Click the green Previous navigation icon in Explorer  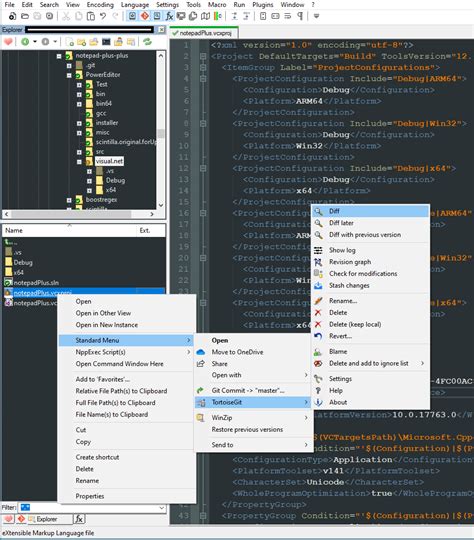[x=25, y=42]
